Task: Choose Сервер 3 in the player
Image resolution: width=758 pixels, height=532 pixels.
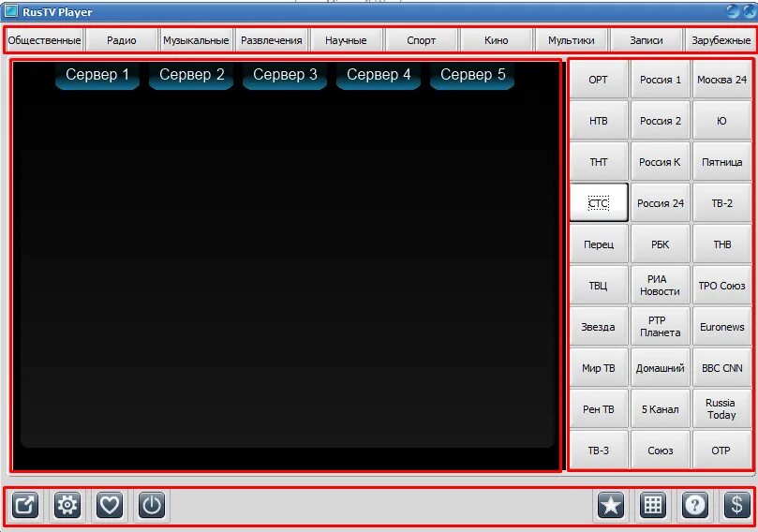Action: [x=285, y=75]
